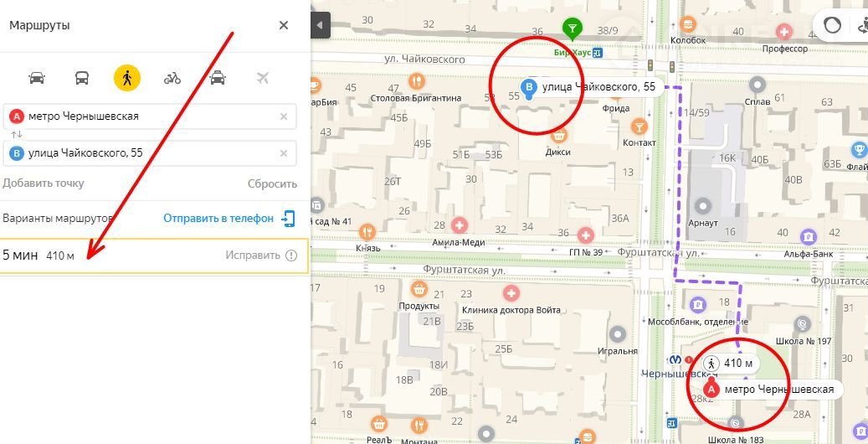This screenshot has width=868, height=444.
Task: Select the bicycle route mode icon
Action: click(172, 78)
